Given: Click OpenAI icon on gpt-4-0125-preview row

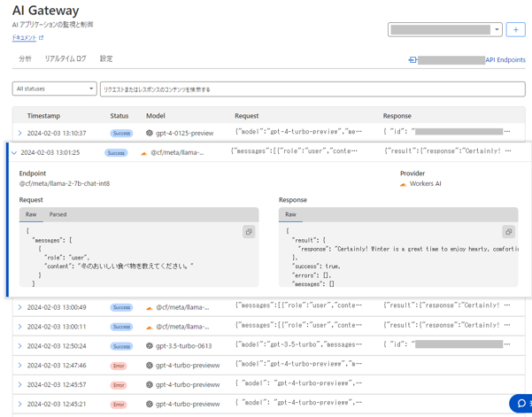Looking at the screenshot, I should coord(150,133).
